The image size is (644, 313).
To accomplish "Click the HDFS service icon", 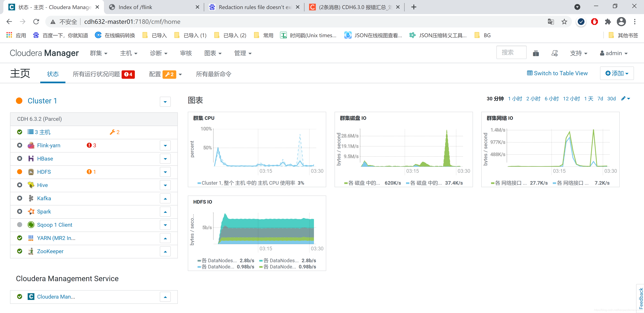I will tap(31, 172).
